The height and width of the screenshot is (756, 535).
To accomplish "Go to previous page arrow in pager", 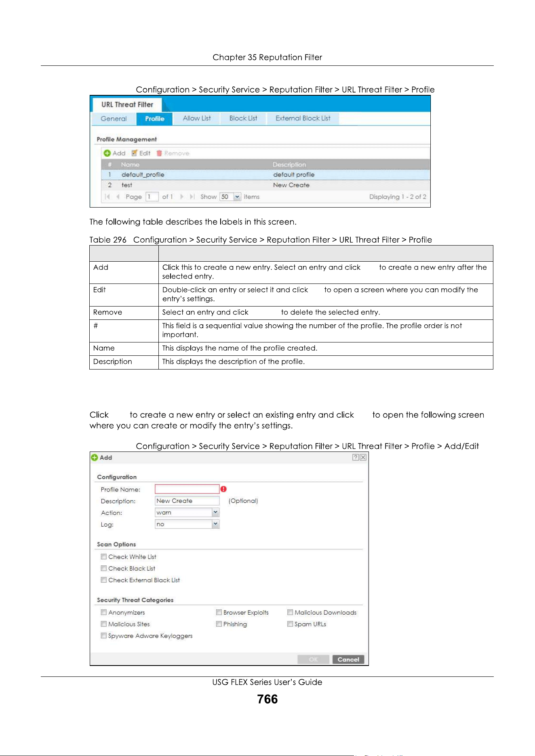I will coord(118,197).
